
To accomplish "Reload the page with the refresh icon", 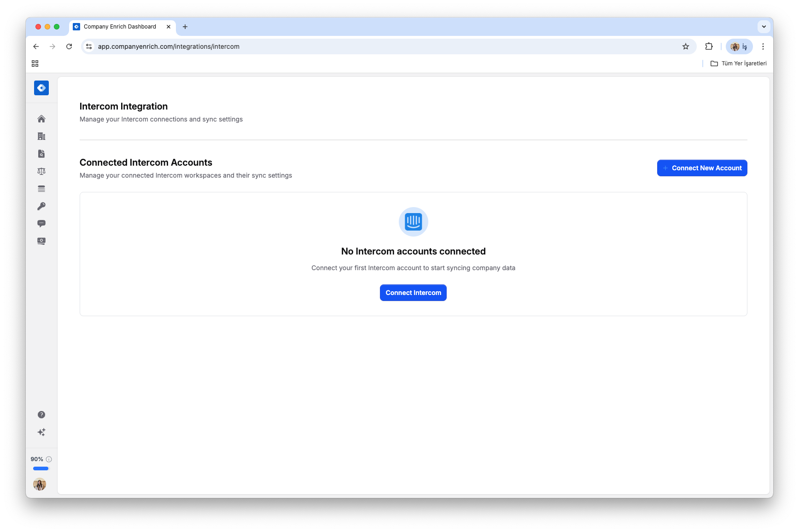I will 69,46.
